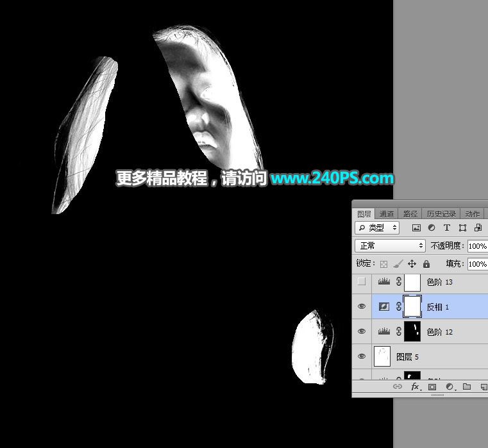Select the 图层 5 layer thumbnail
488x448 pixels.
(x=382, y=356)
